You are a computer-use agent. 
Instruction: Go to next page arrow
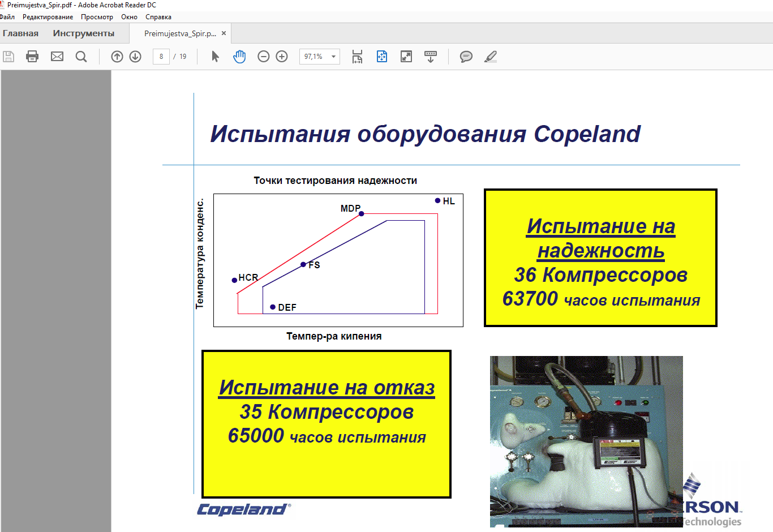135,57
